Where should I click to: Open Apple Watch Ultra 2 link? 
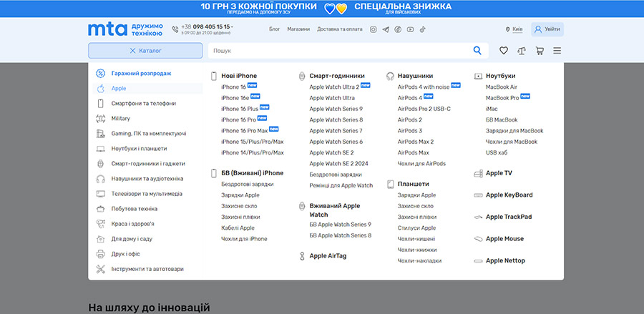pos(334,87)
